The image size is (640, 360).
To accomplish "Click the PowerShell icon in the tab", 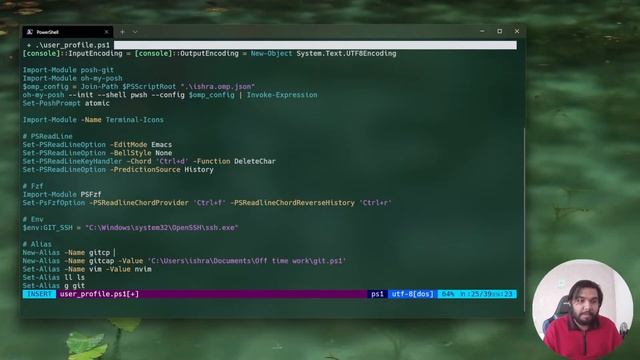I will click(30, 32).
